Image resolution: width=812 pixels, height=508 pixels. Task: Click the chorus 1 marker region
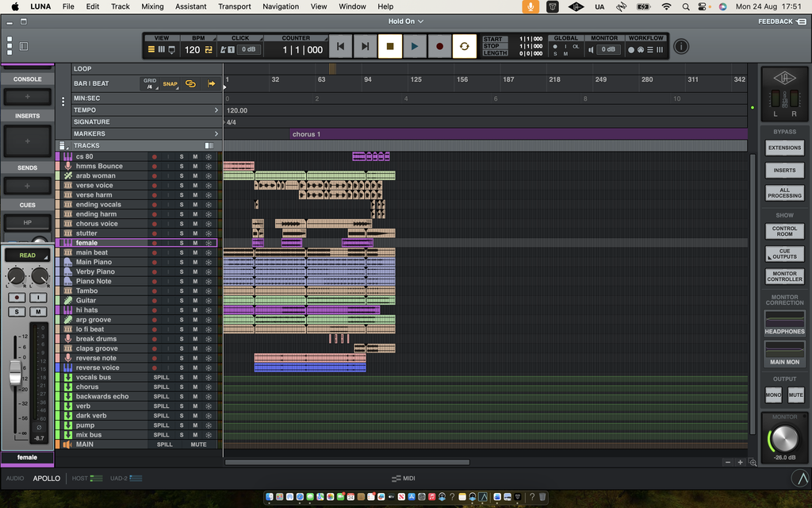pyautogui.click(x=519, y=133)
